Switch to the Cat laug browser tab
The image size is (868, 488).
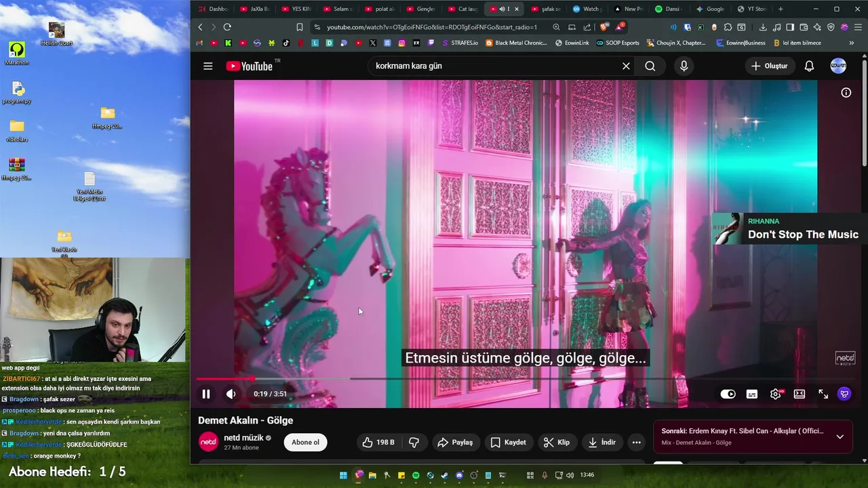tap(462, 9)
